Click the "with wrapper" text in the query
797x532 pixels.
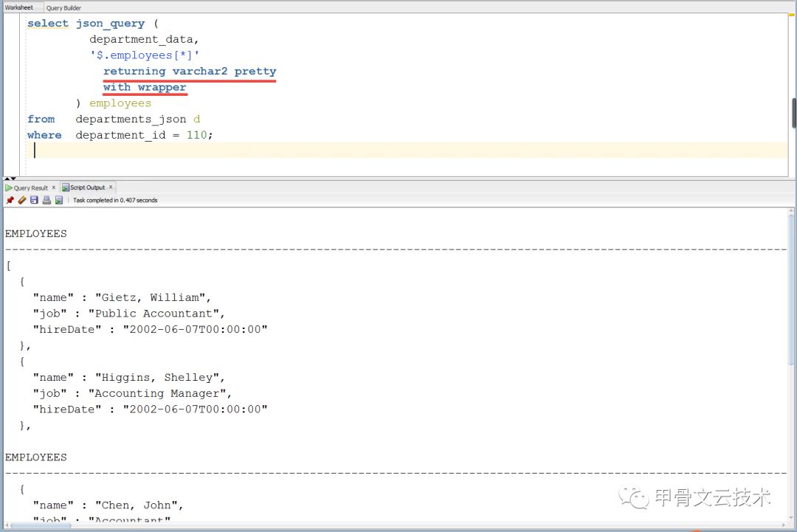tap(145, 87)
